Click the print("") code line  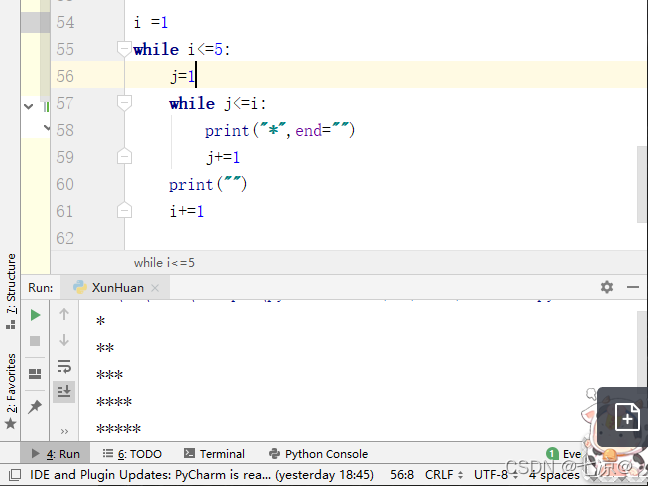[x=208, y=184]
